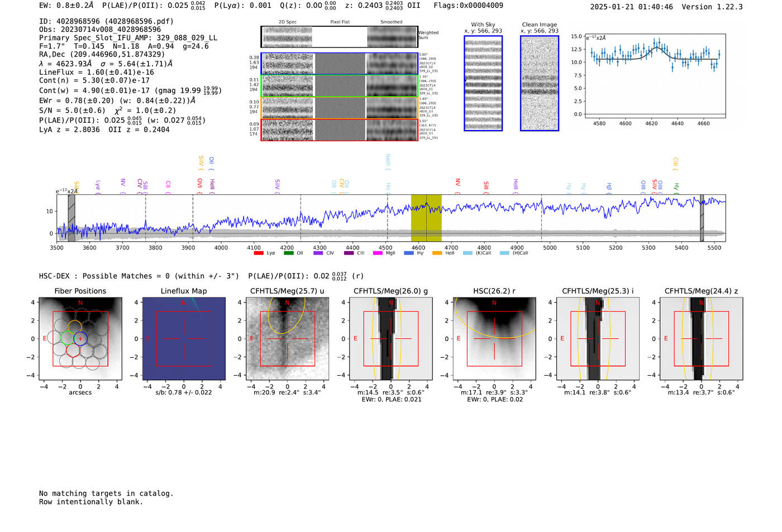Click the Obs: 20230714v008_4028968596 text
This screenshot has width=782, height=532.
tap(100, 30)
